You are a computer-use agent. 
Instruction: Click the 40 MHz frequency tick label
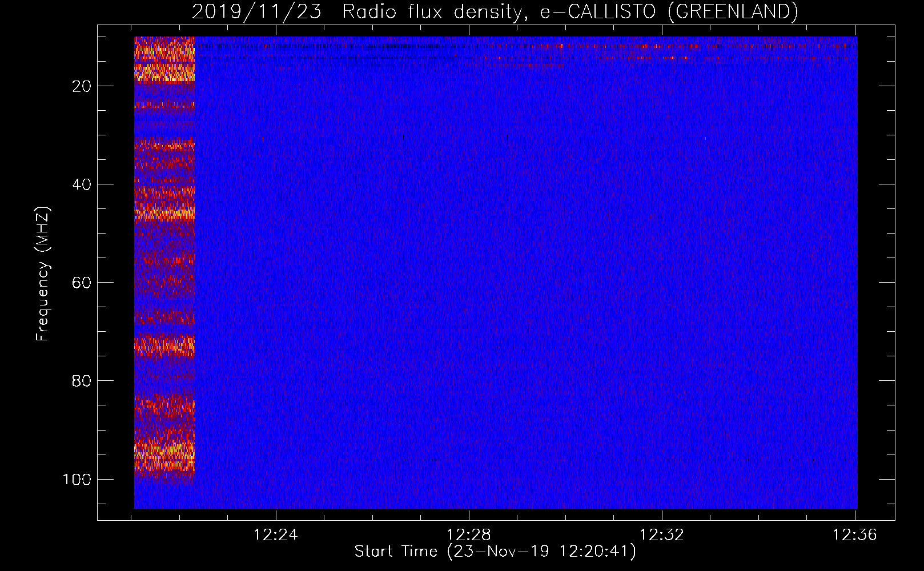(x=82, y=184)
